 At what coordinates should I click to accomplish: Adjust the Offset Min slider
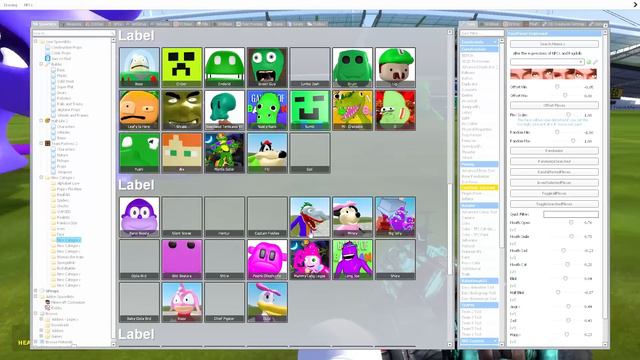point(557,87)
